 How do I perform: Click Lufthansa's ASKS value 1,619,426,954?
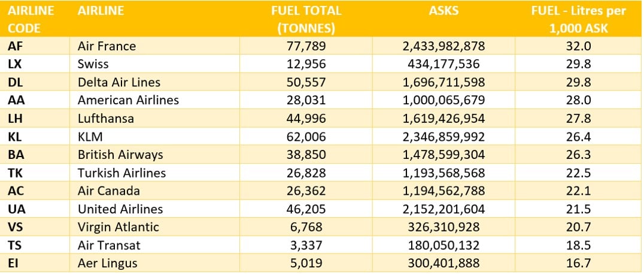tap(443, 119)
